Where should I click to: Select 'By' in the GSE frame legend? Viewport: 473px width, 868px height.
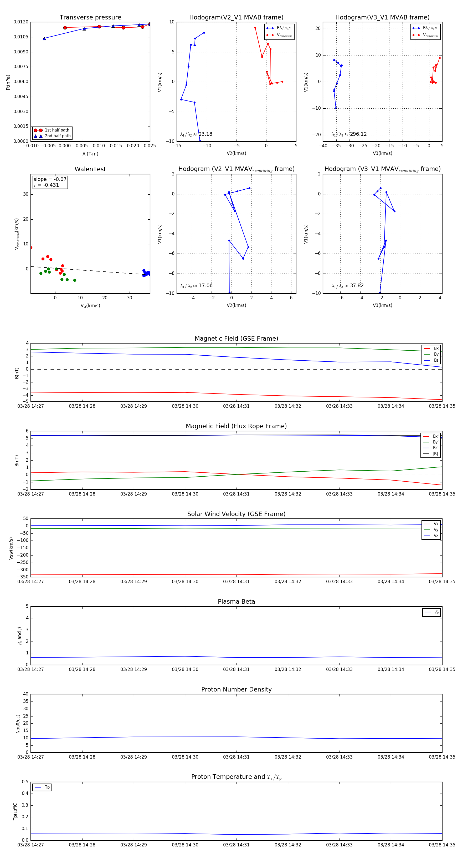point(431,355)
